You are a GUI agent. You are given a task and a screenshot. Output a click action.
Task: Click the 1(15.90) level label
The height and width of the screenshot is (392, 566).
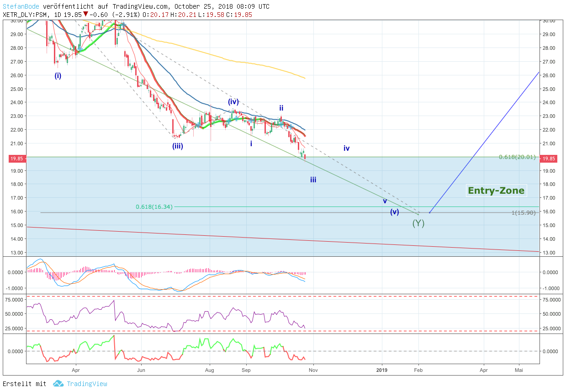pos(524,213)
